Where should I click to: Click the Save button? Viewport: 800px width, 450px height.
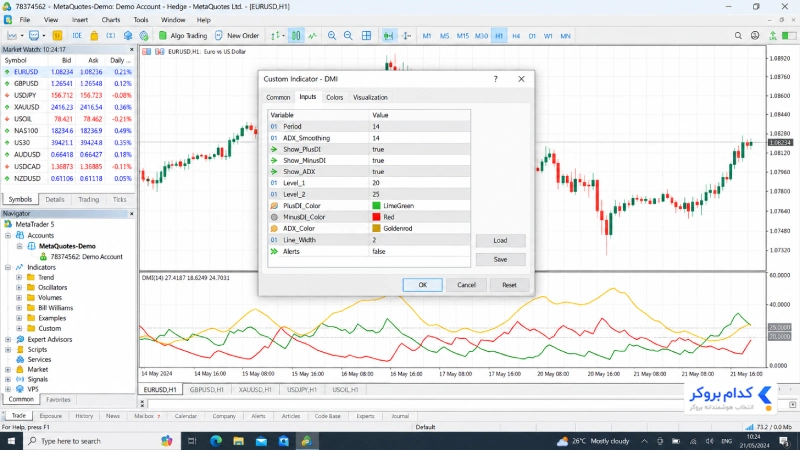click(501, 259)
